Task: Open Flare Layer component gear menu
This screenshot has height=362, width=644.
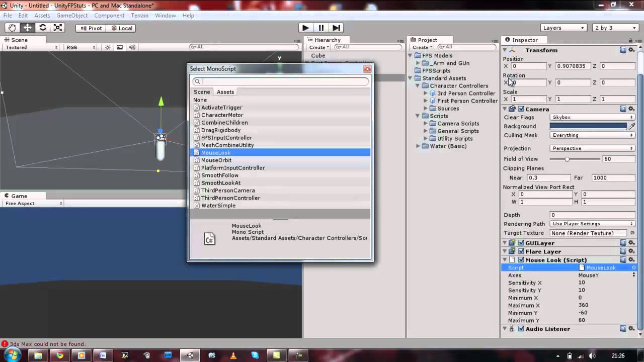Action: point(631,251)
